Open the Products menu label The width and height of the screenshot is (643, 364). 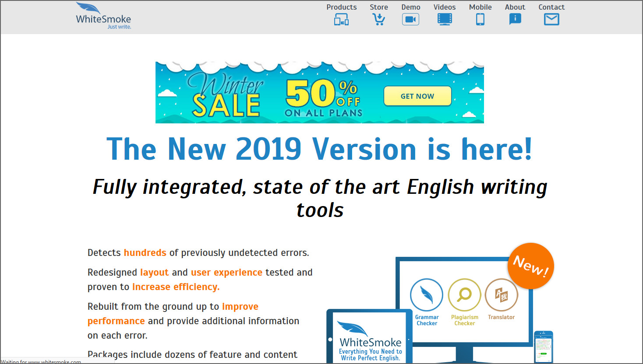tap(342, 7)
